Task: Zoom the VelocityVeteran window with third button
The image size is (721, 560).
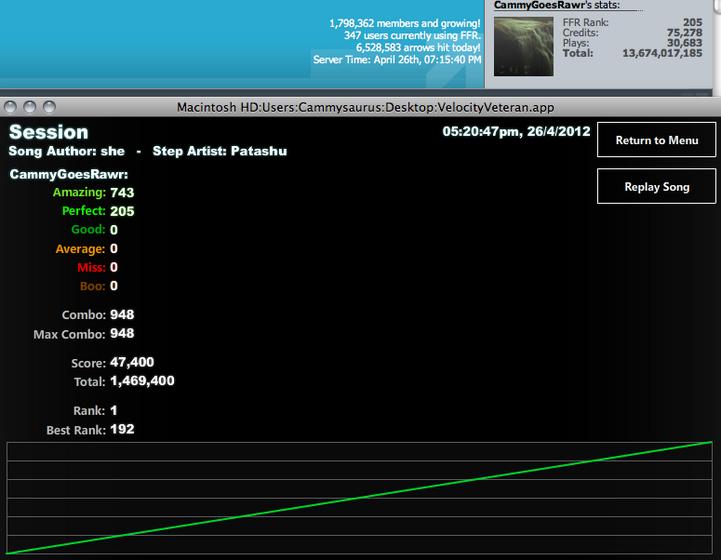Action: tap(49, 107)
